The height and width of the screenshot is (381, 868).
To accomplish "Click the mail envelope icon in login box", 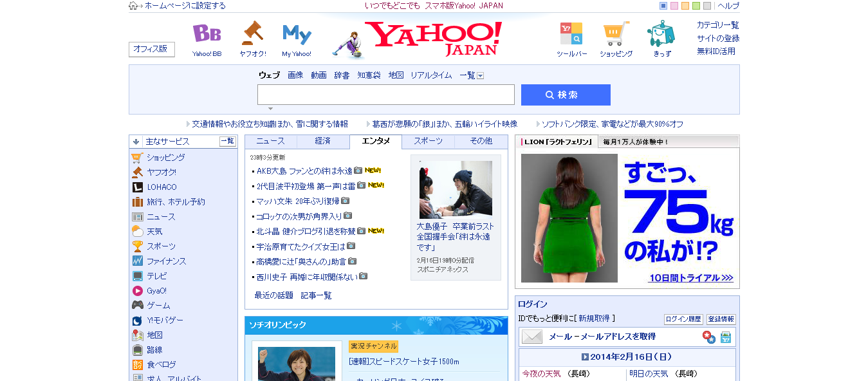I will (532, 337).
